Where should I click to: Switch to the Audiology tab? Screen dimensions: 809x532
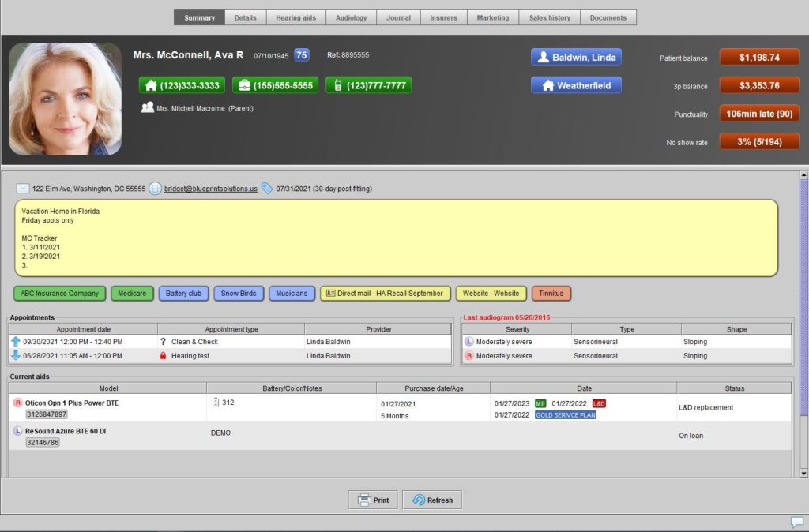[x=351, y=17]
